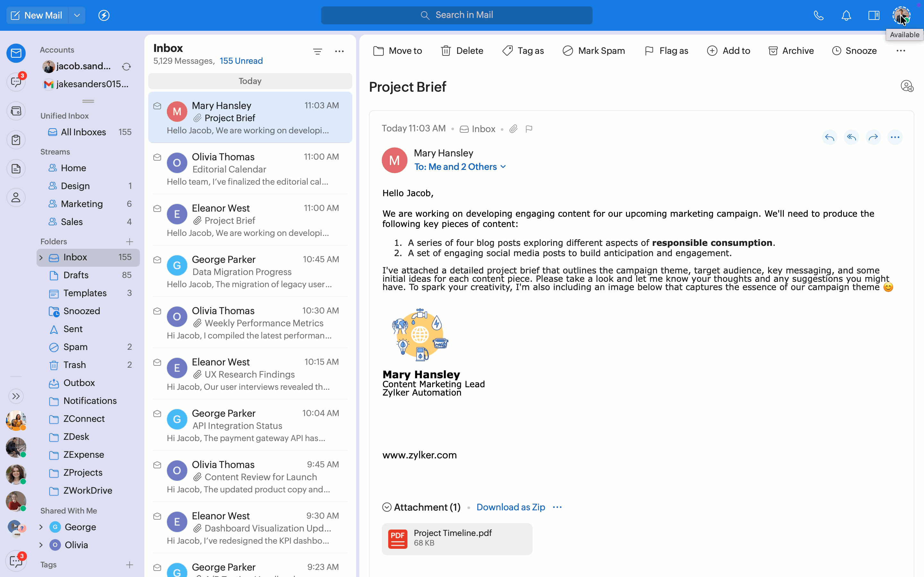
Task: Click the inbox filter icon
Action: click(x=317, y=52)
